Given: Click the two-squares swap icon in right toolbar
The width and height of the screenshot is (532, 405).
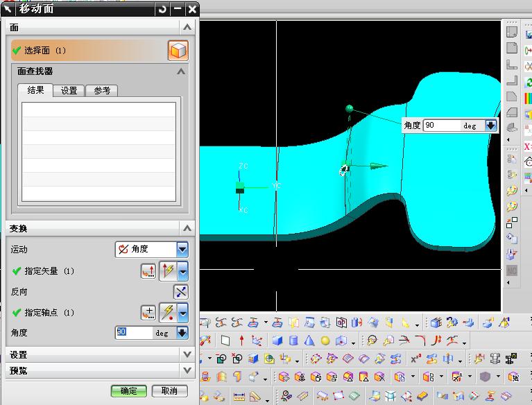Looking at the screenshot, I should 512,223.
